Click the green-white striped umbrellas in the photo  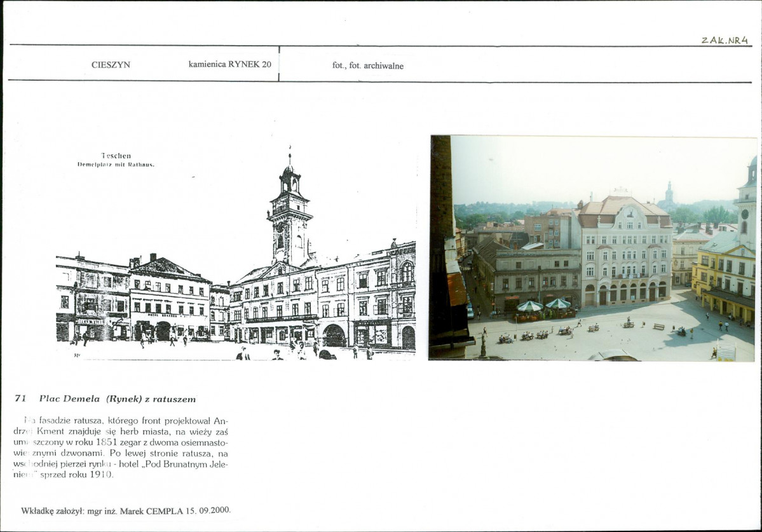pos(544,305)
